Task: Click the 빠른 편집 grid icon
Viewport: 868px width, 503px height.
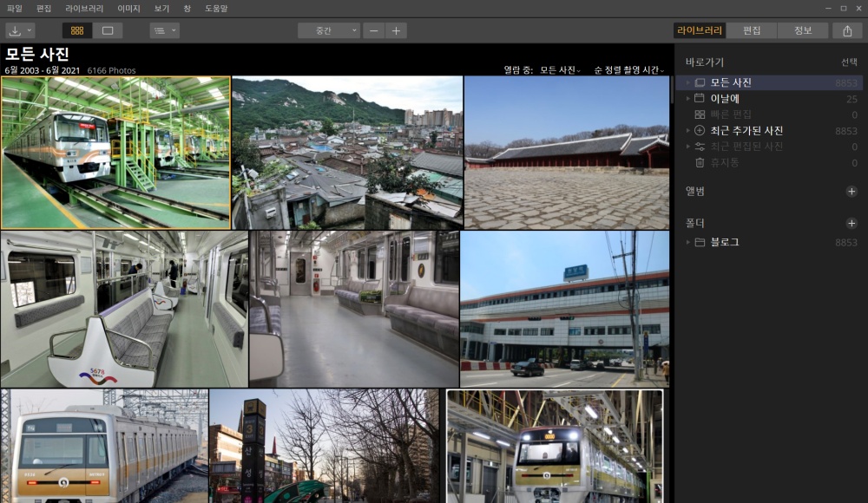Action: pyautogui.click(x=700, y=114)
